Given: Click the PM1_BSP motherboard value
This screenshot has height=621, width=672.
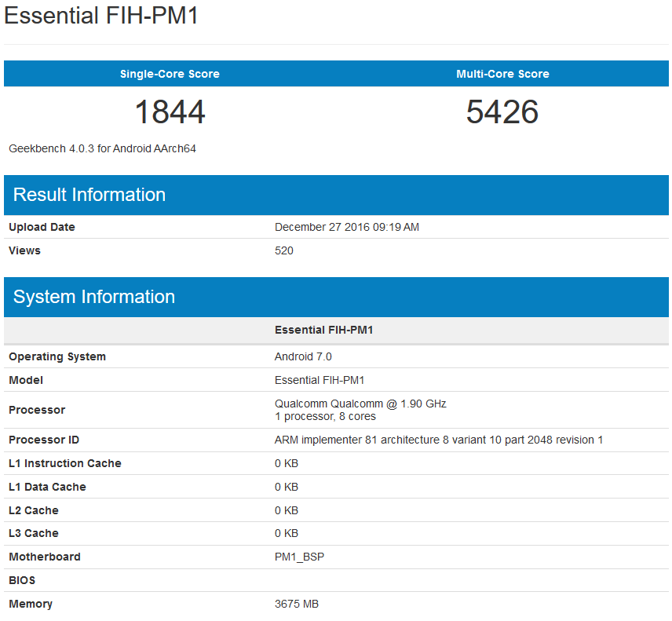Looking at the screenshot, I should click(299, 557).
